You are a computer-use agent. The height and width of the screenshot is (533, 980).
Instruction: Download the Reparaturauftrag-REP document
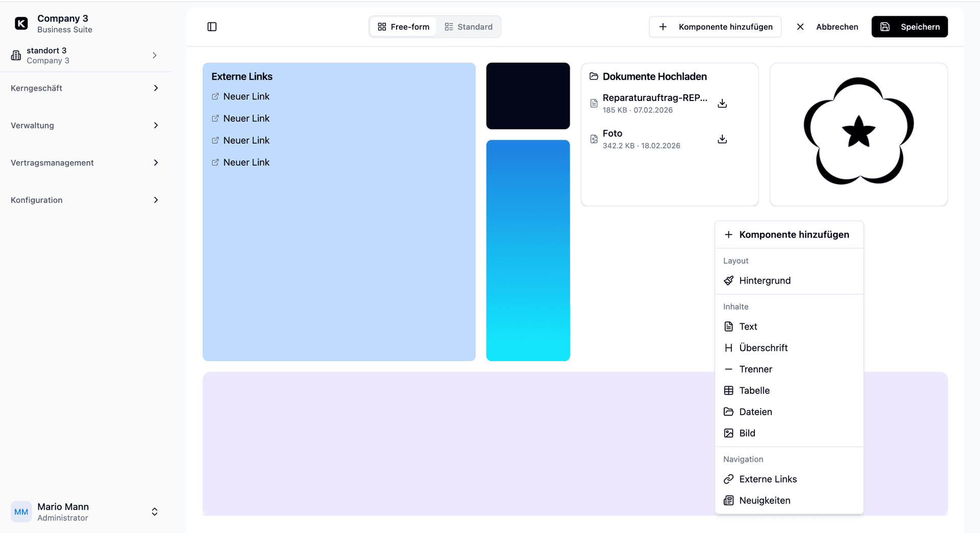(722, 103)
